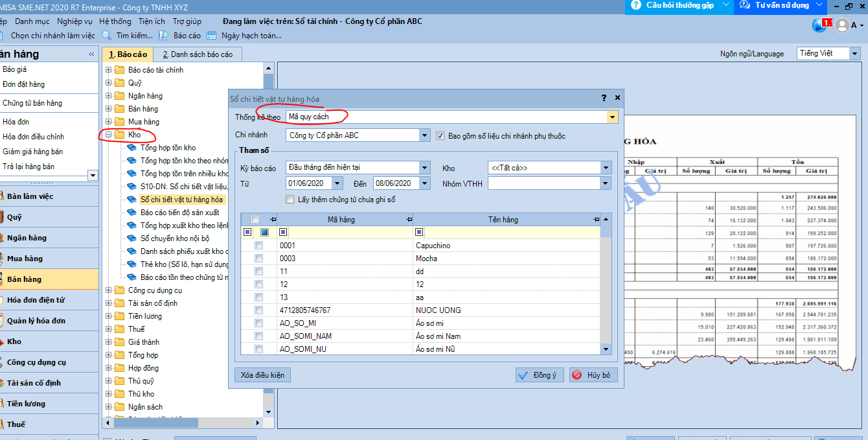The width and height of the screenshot is (868, 440).
Task: Check the box for item Capuchino
Action: (x=259, y=246)
